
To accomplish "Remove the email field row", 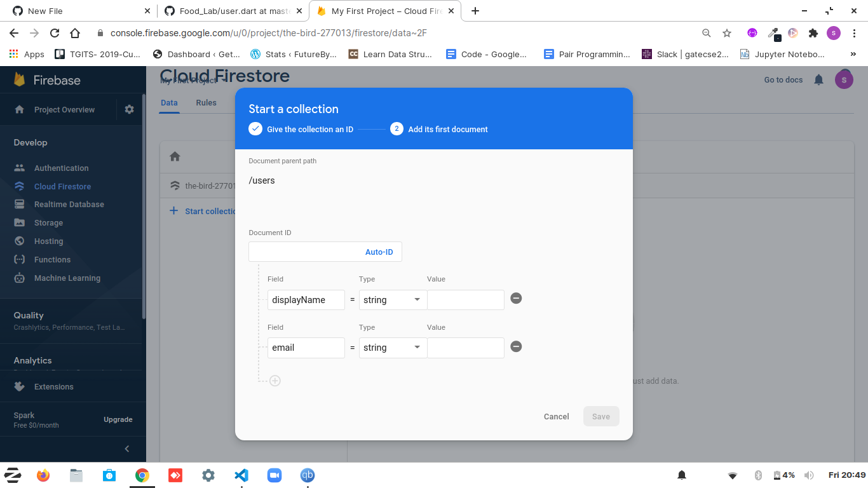I will (x=516, y=347).
